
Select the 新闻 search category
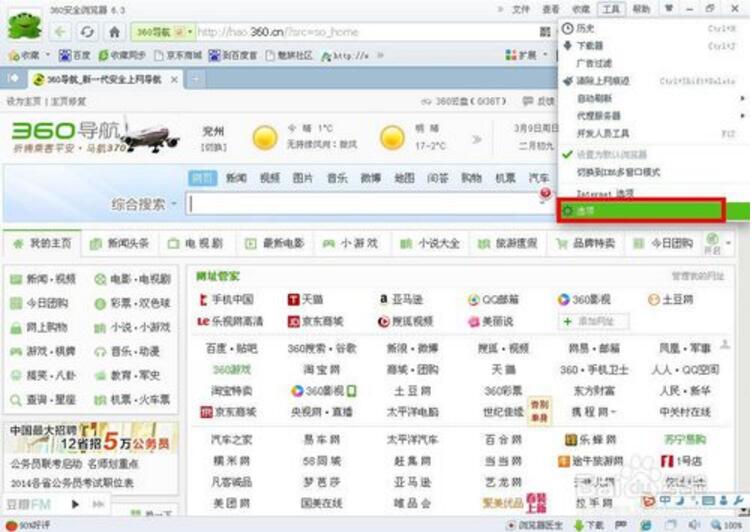tap(236, 178)
